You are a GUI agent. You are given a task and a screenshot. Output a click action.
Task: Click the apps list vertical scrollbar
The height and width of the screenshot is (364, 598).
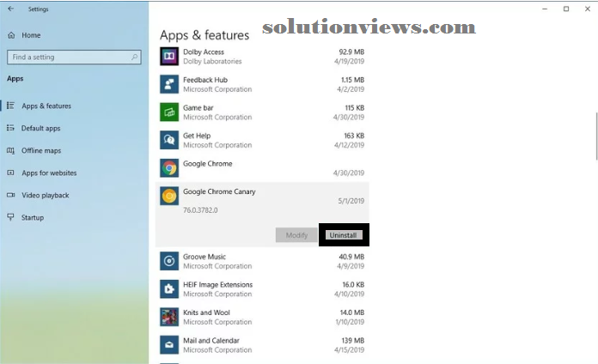(x=595, y=136)
